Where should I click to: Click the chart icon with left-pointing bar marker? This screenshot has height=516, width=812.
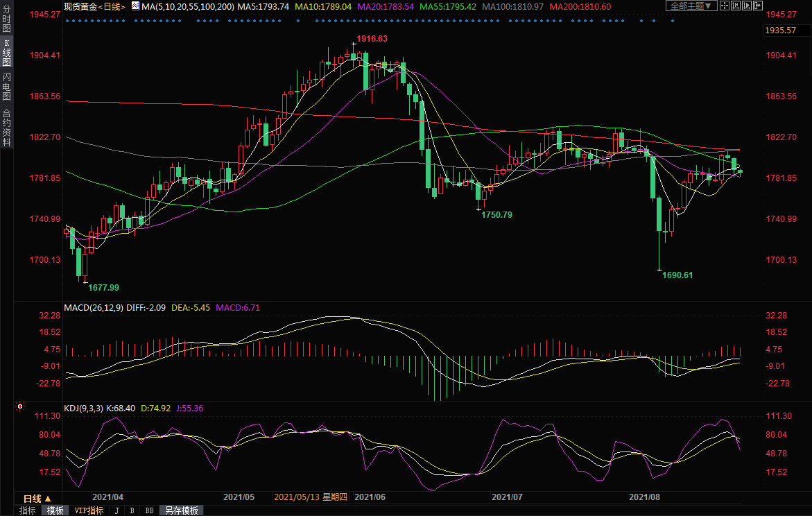[736, 6]
